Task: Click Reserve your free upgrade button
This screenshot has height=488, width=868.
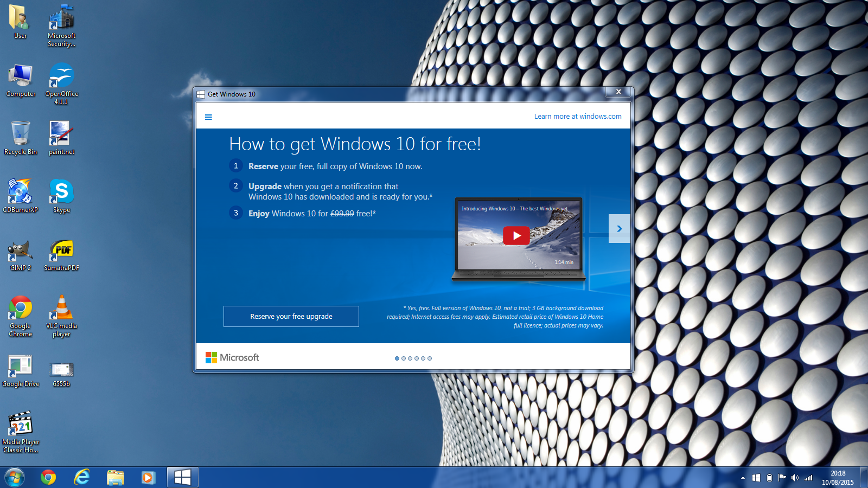Action: coord(291,317)
